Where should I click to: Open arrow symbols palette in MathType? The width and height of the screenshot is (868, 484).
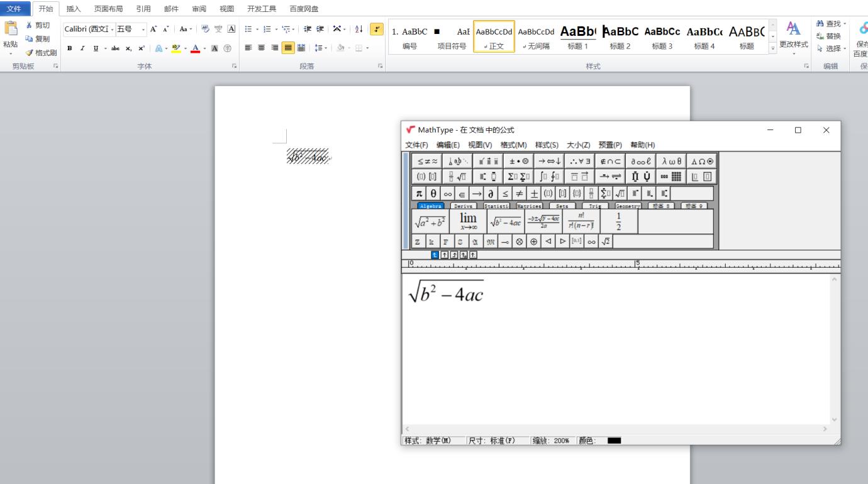(x=549, y=161)
